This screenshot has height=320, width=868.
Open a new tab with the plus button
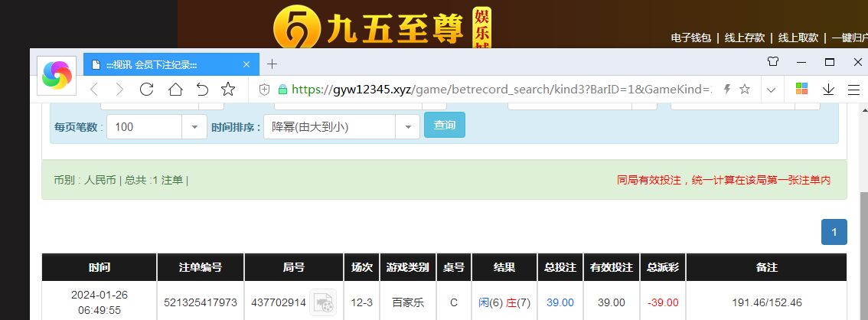[272, 64]
